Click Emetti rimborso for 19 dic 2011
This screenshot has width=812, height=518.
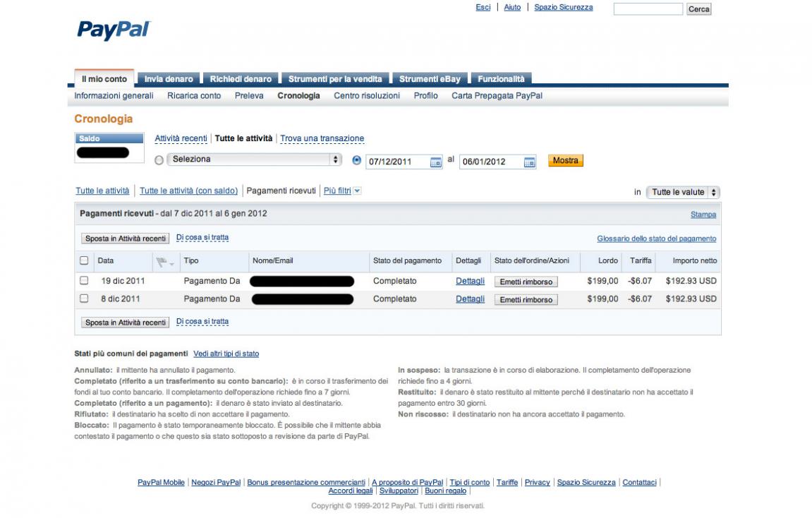(x=526, y=282)
